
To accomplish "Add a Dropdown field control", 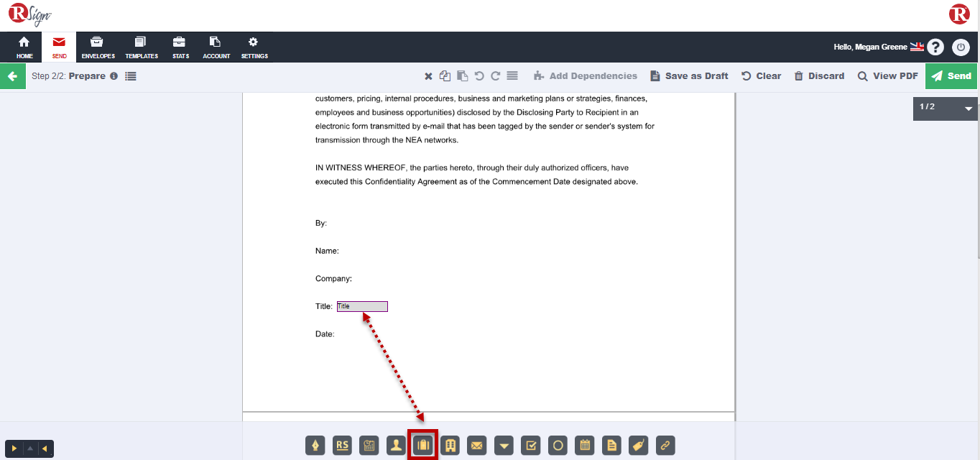I will click(x=504, y=446).
